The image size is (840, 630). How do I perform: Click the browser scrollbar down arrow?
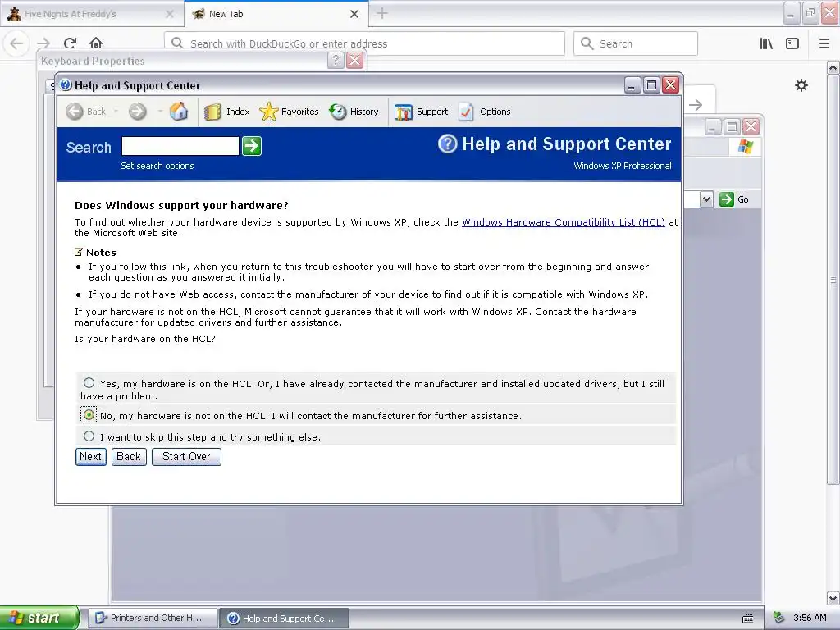click(x=833, y=598)
